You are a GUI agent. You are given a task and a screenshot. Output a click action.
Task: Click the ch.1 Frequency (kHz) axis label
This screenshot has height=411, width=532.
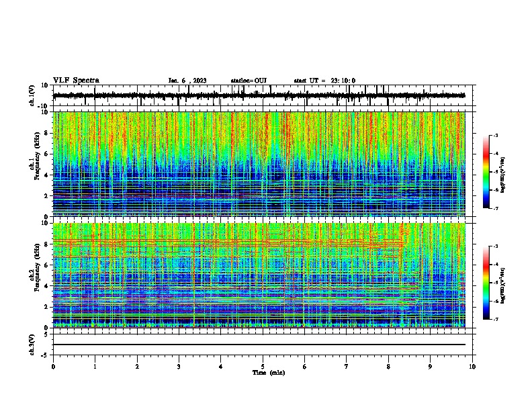tap(35, 156)
